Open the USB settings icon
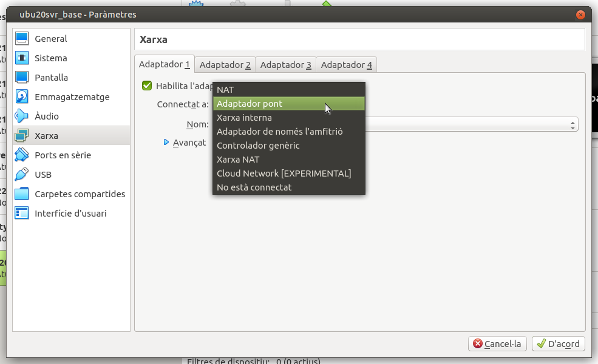Viewport: 598px width, 364px height. (22, 175)
